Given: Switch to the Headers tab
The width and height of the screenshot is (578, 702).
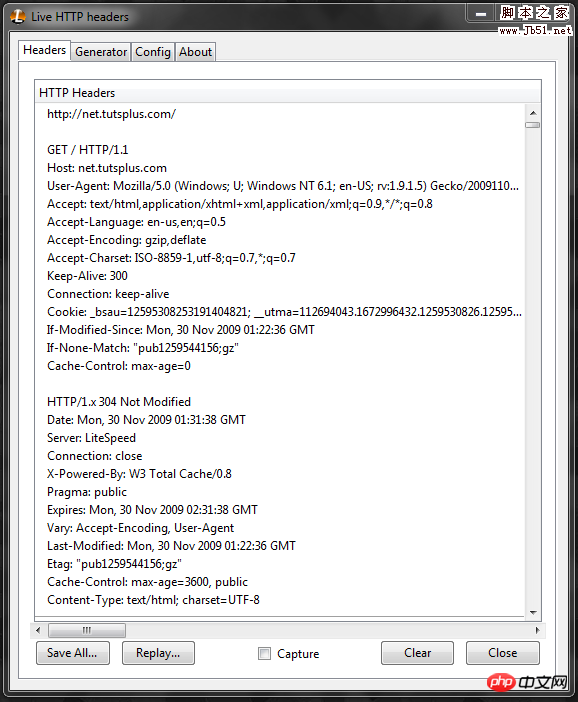Looking at the screenshot, I should pos(44,50).
